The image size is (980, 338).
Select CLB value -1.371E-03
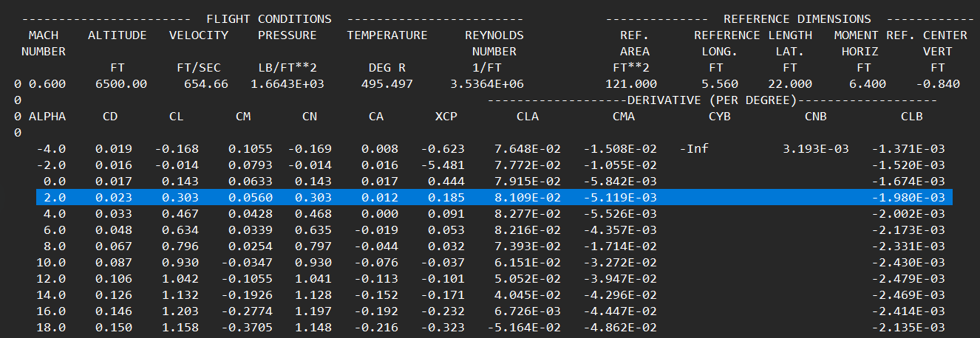(908, 149)
